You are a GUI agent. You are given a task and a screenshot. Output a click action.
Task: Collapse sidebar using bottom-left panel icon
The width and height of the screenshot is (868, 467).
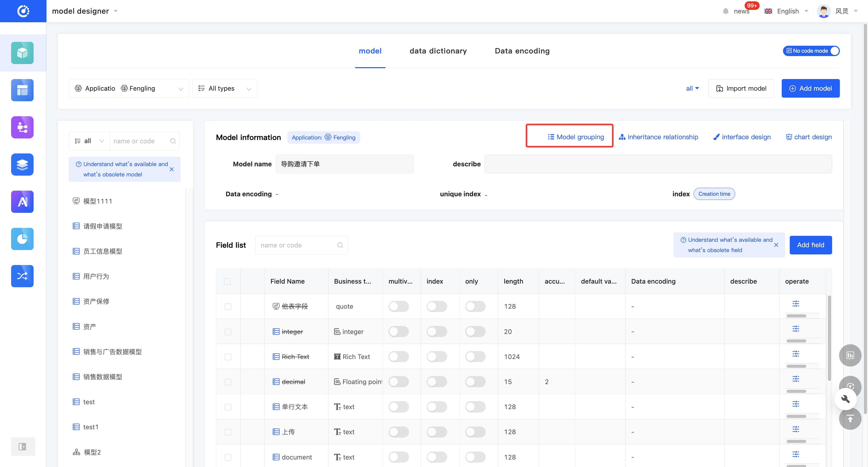click(22, 446)
